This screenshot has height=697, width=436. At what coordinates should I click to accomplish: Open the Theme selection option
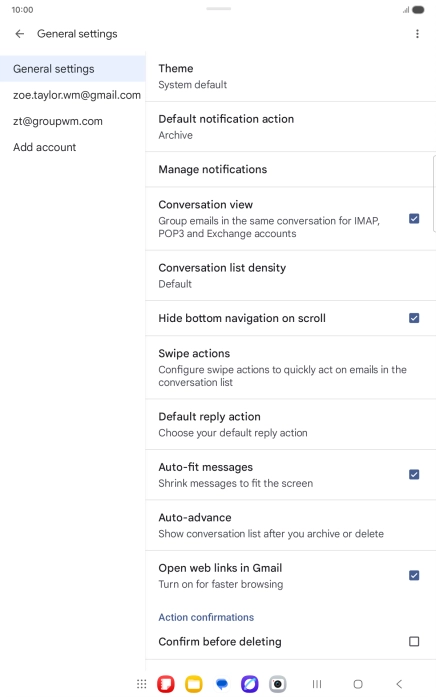tap(291, 76)
